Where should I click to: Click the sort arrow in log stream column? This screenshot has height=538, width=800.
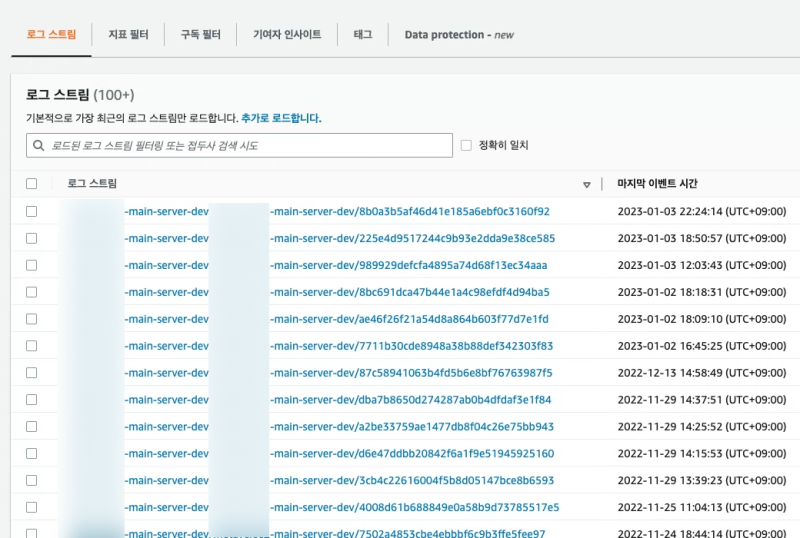pos(587,185)
